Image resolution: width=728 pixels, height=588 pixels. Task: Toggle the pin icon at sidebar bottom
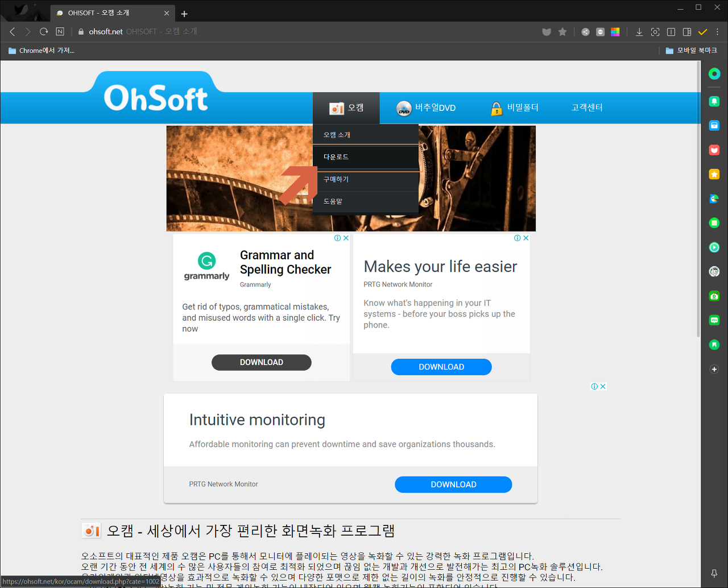[714, 573]
